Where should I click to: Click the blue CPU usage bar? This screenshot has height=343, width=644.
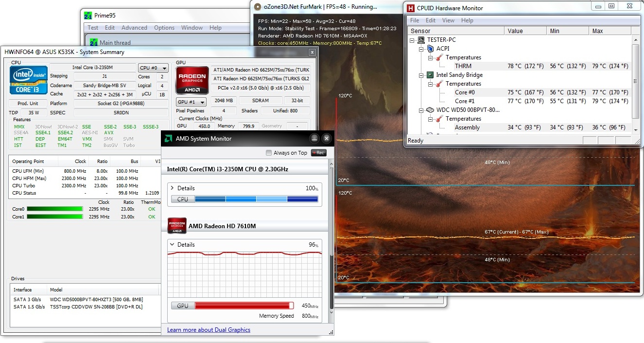tap(257, 199)
